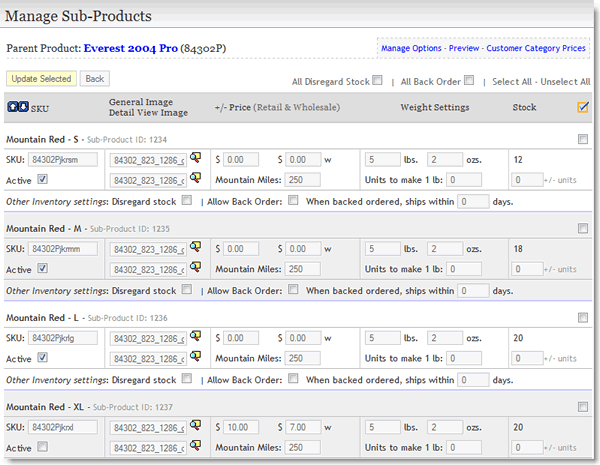Open detail view image picker for Mountain Red - L
The width and height of the screenshot is (600, 465).
pos(195,357)
